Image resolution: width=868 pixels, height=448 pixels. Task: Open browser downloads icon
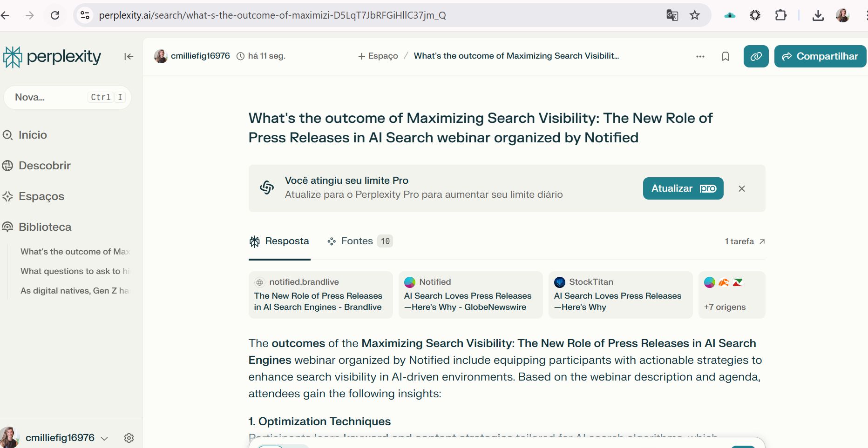tap(818, 15)
